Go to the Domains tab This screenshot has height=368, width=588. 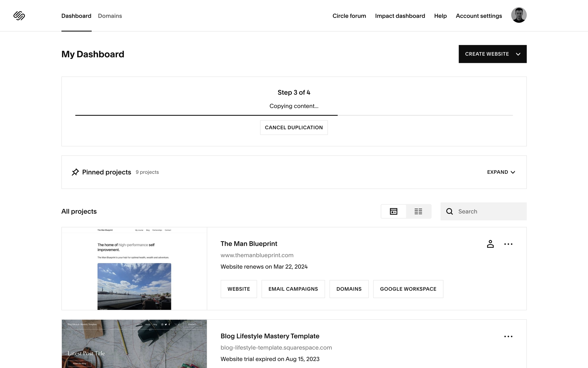point(110,16)
